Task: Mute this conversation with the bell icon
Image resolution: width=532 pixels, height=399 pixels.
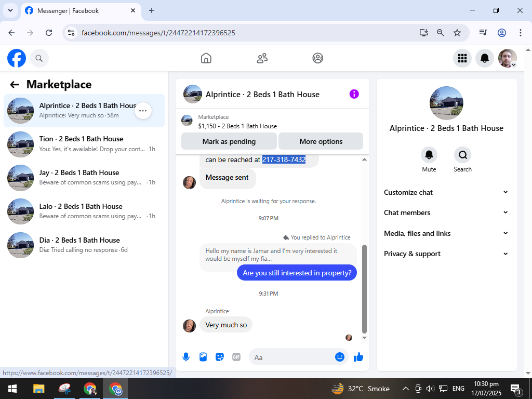Action: pyautogui.click(x=429, y=155)
